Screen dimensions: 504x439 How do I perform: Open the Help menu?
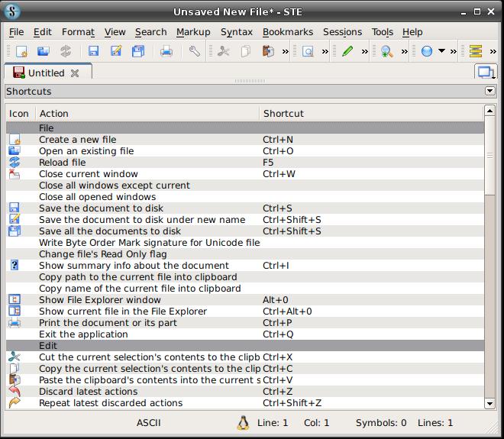pos(412,32)
